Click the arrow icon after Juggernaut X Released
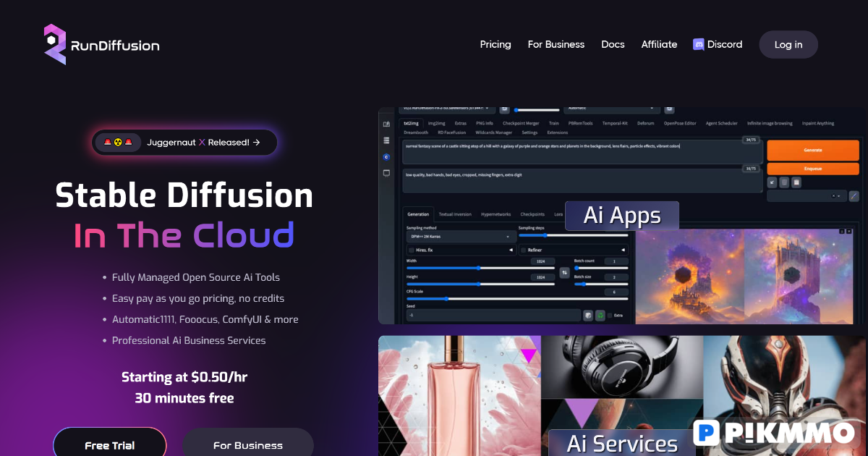Screen dimensions: 868x456 pos(257,143)
